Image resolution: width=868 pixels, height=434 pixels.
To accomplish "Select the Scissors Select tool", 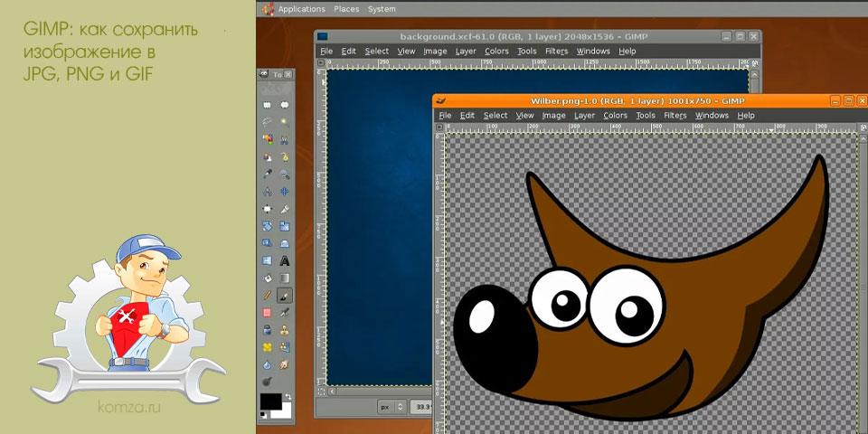I will point(285,139).
